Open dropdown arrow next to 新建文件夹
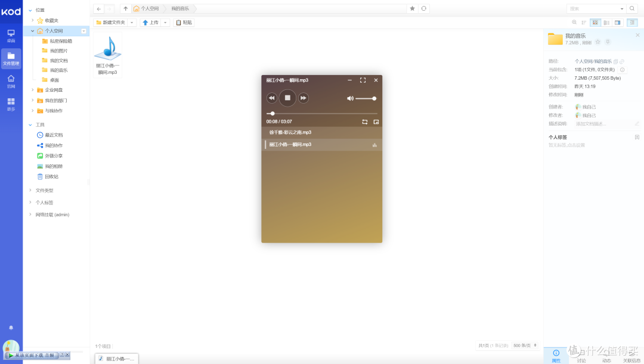The height and width of the screenshot is (364, 644). click(132, 23)
